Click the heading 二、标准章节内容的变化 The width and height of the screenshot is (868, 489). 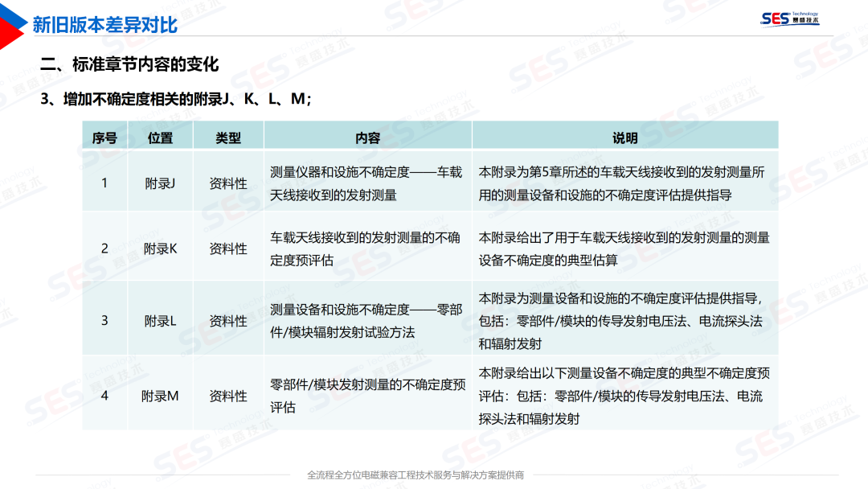(129, 64)
